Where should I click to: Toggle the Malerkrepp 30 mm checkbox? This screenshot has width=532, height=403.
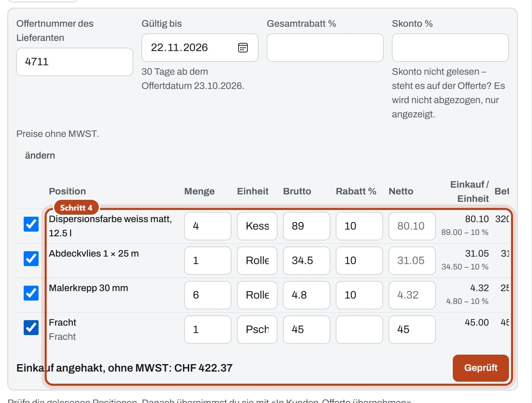tap(31, 293)
